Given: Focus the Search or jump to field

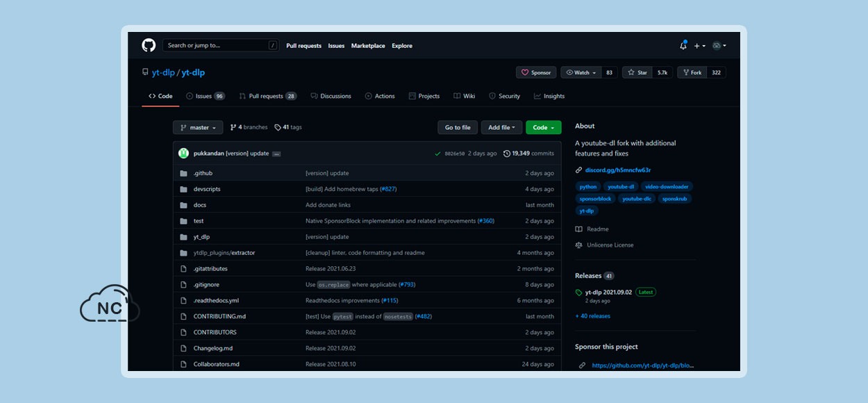Looking at the screenshot, I should click(x=221, y=45).
